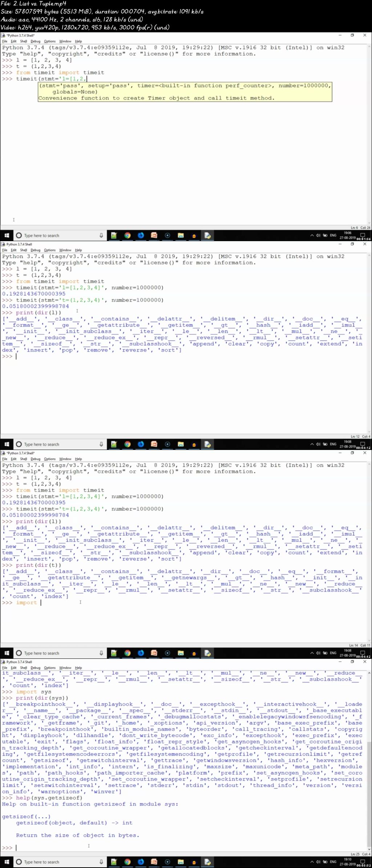Image resolution: width=372 pixels, height=868 pixels.
Task: Click the 'Ln: 14 Col: 11' status bar entry
Action: coord(360,645)
